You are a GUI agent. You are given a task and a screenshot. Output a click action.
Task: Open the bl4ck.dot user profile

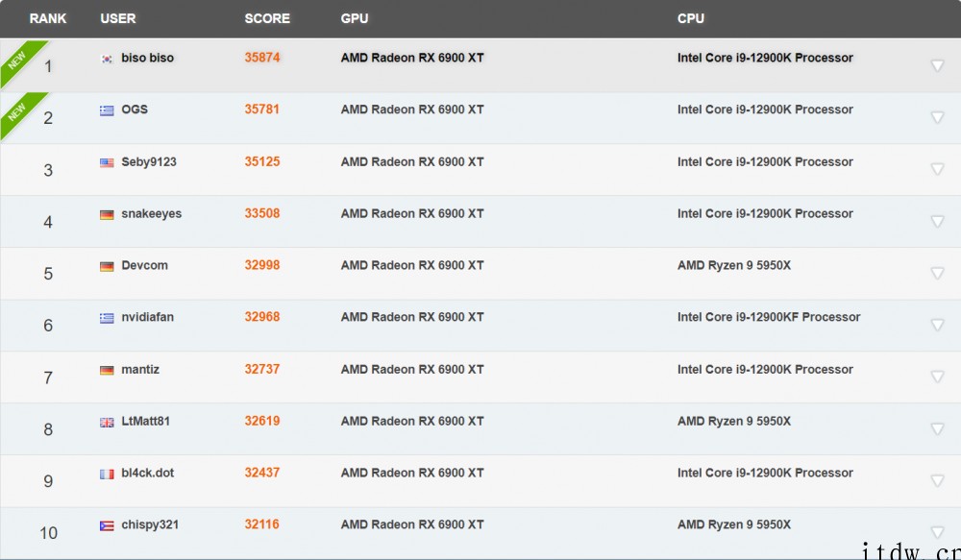click(x=148, y=473)
